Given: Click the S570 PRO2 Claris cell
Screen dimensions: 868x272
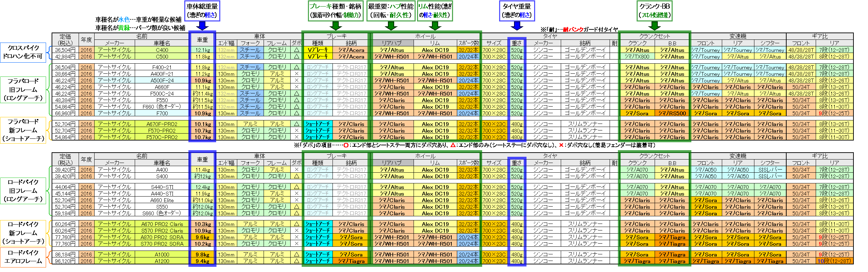Looking at the screenshot, I should (x=162, y=230).
